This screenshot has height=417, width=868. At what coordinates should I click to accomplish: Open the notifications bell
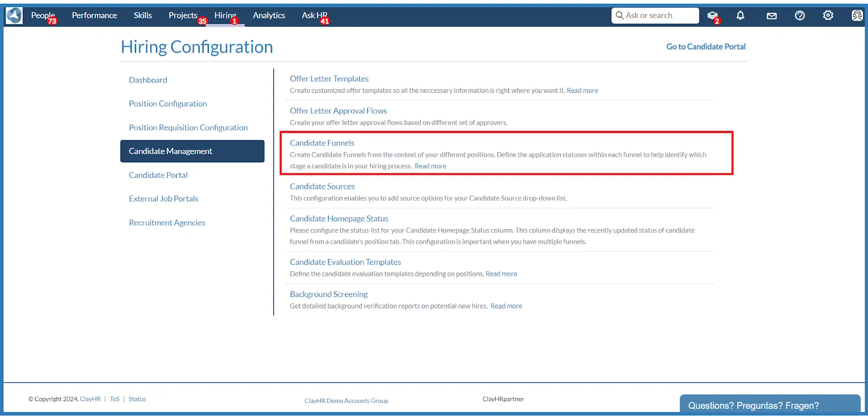(x=740, y=16)
